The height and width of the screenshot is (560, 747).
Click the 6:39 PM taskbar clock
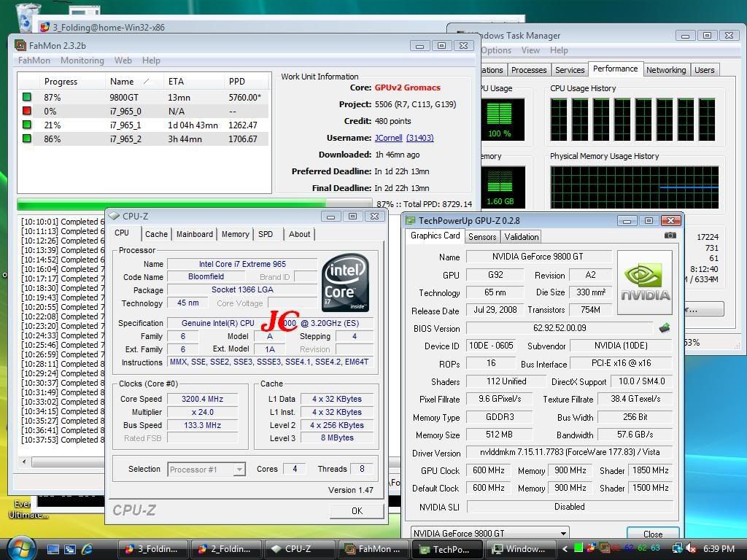[719, 548]
